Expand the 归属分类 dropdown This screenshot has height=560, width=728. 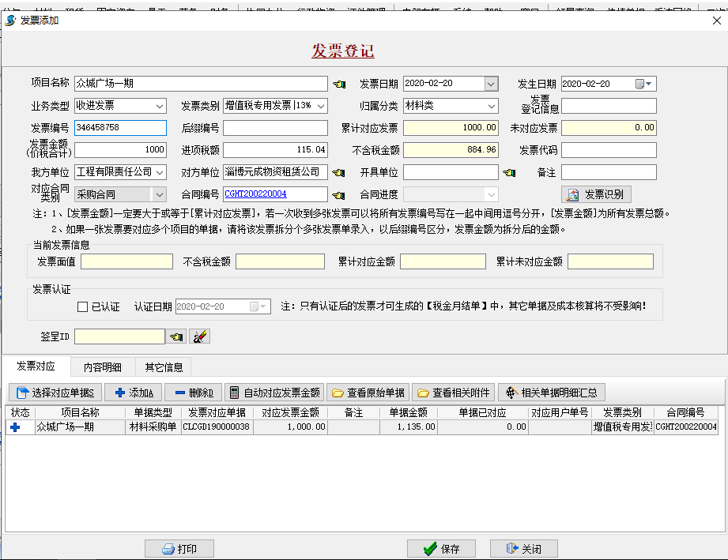491,106
